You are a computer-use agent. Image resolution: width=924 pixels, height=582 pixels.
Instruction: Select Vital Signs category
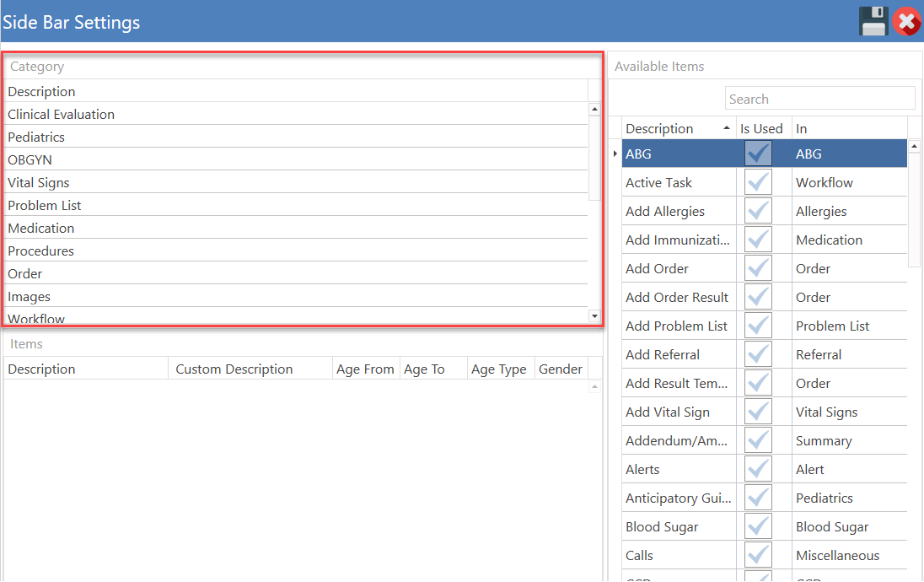[296, 182]
